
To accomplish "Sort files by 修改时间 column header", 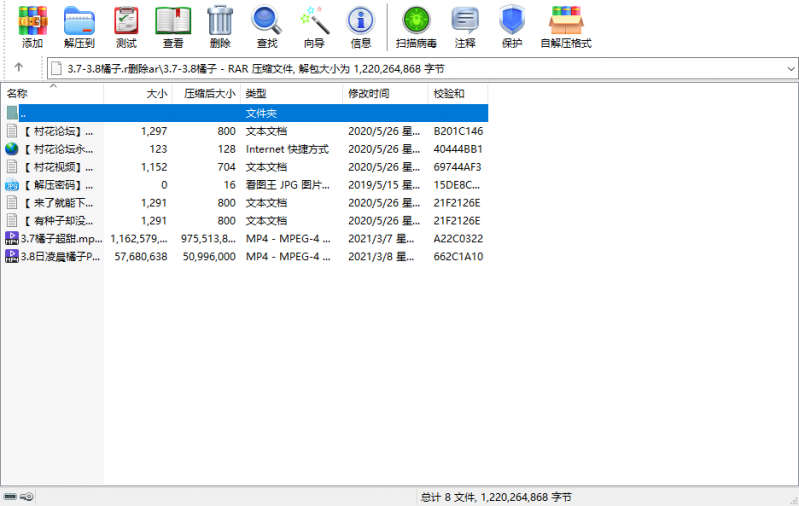I will 384,93.
